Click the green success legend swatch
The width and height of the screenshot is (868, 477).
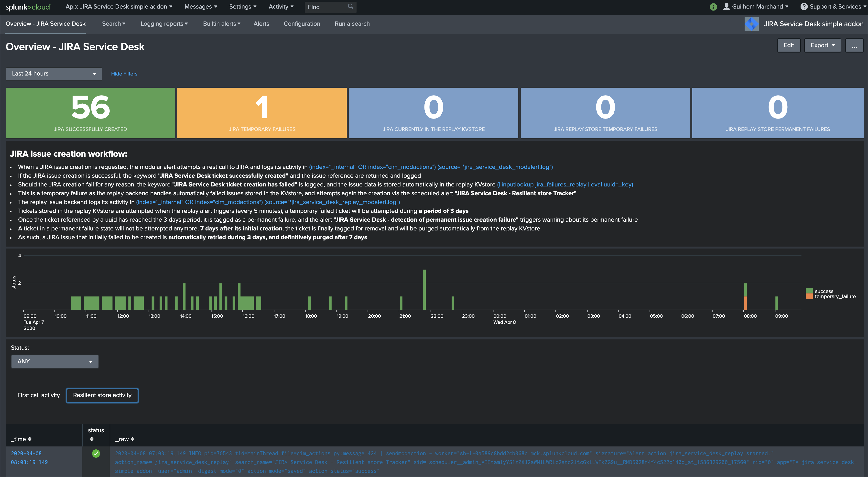[809, 291]
